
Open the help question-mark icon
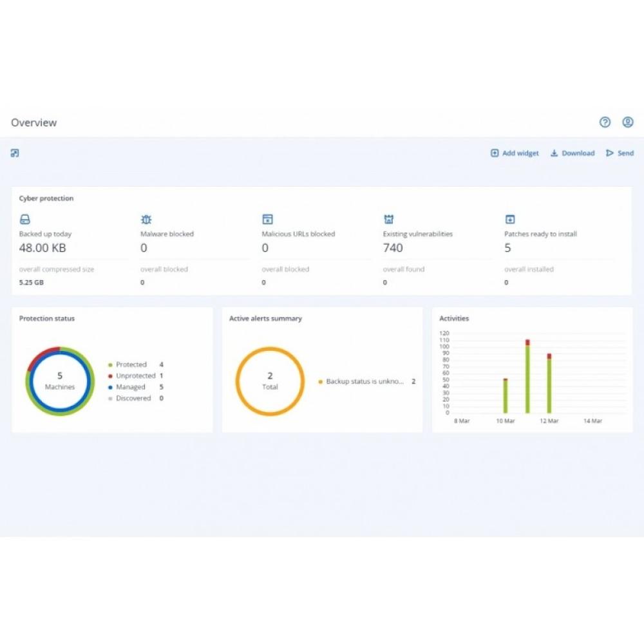click(604, 122)
